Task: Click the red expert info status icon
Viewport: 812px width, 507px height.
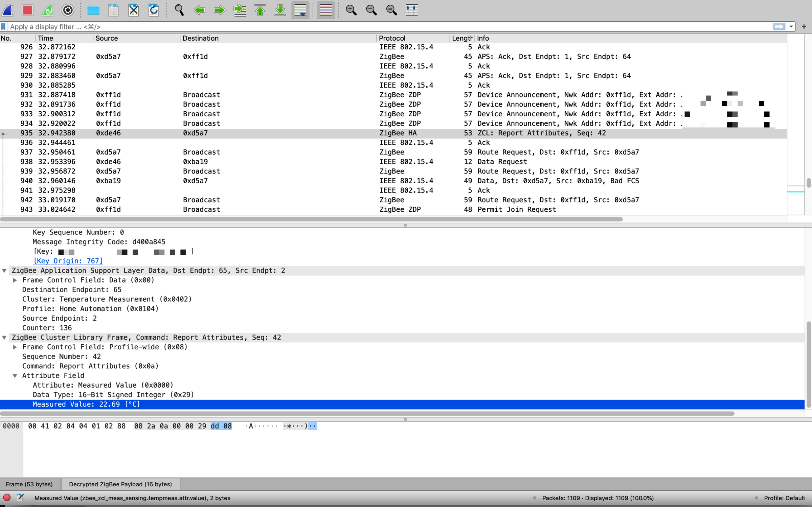Action: point(7,498)
